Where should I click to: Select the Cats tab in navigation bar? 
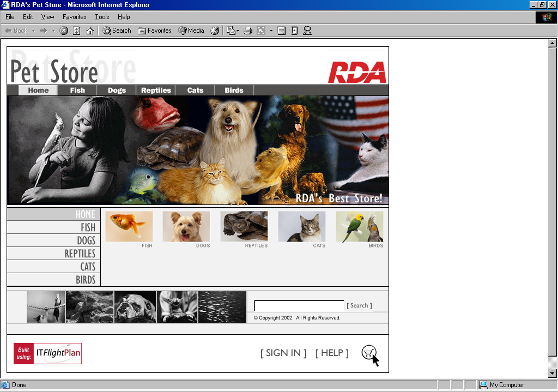(196, 91)
